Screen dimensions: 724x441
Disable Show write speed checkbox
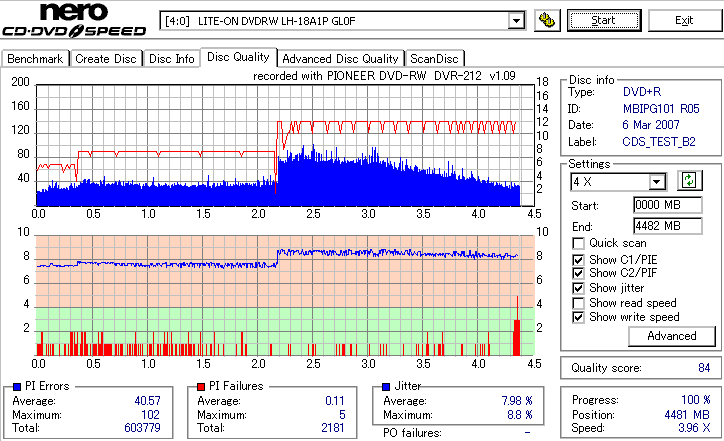point(578,317)
